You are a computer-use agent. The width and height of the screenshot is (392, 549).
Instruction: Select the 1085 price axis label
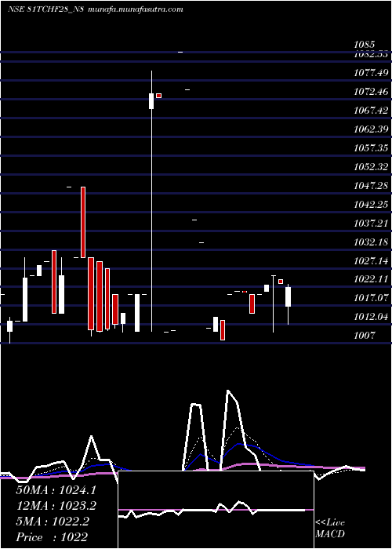[365, 45]
